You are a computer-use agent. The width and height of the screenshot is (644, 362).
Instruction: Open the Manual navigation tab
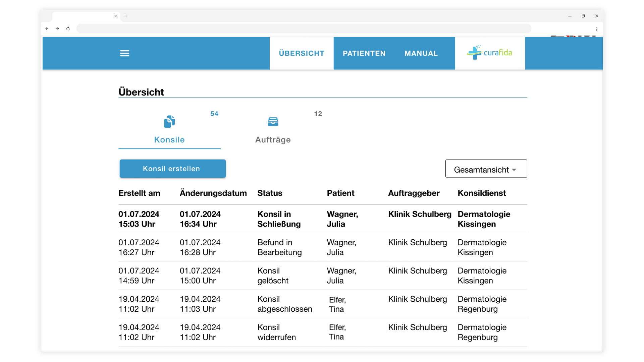tap(421, 53)
